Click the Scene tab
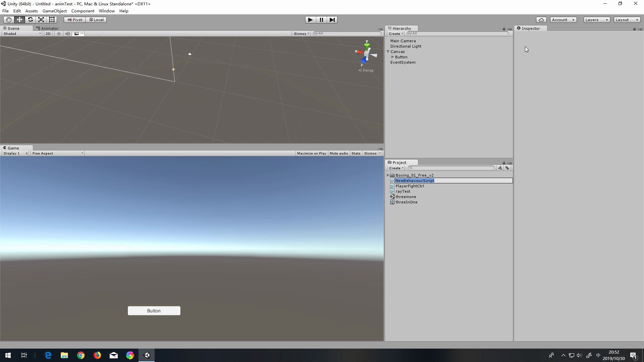The image size is (644, 362). point(13,28)
